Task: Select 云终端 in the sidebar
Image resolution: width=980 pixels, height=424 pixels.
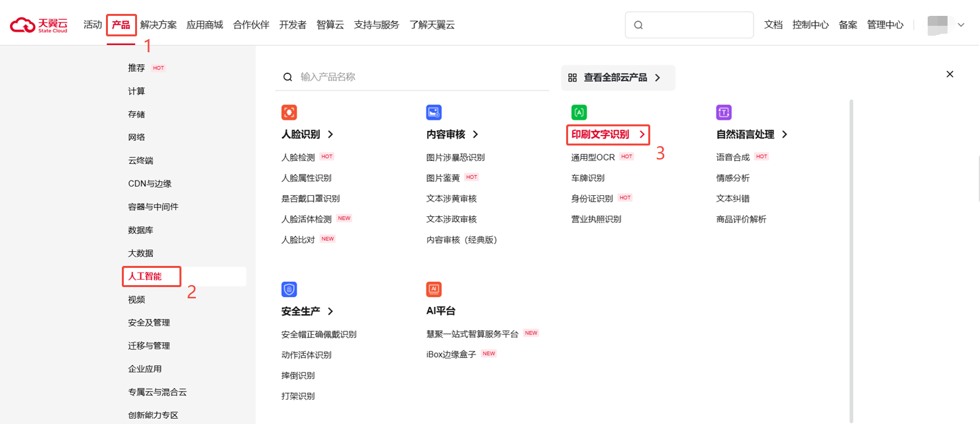Action: point(140,161)
